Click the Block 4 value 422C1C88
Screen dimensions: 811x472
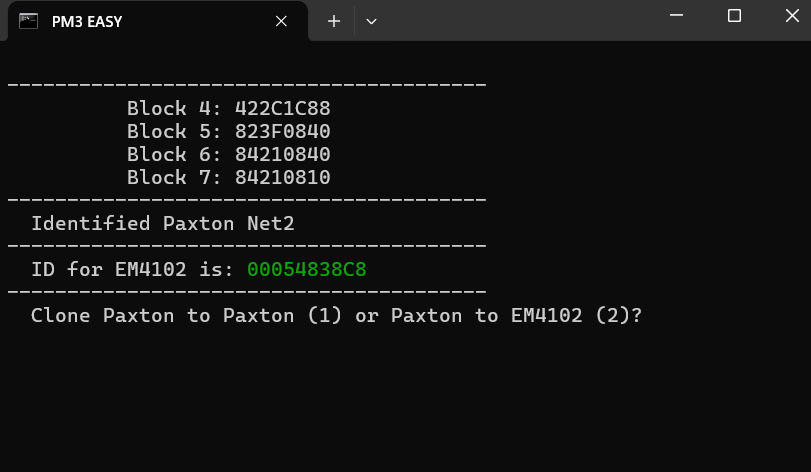(x=282, y=109)
